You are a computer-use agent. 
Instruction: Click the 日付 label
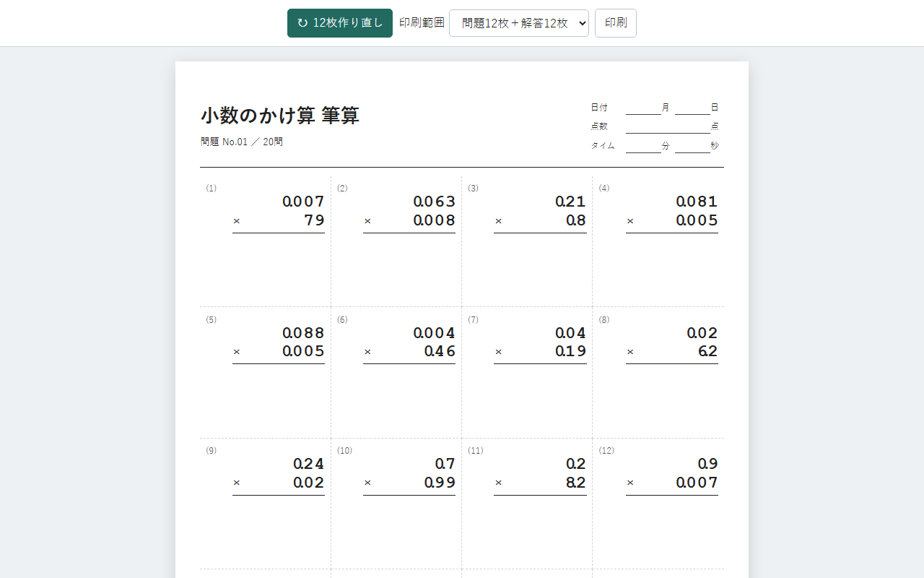(599, 108)
